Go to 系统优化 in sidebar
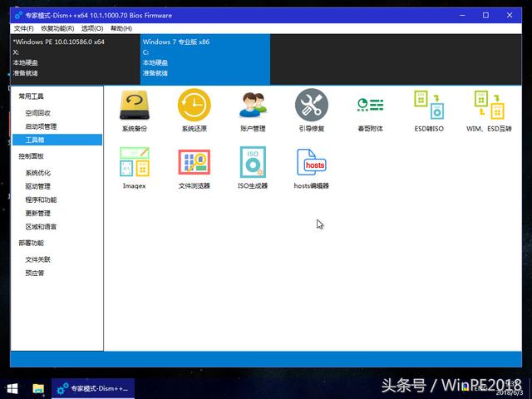This screenshot has width=532, height=399. tap(37, 173)
